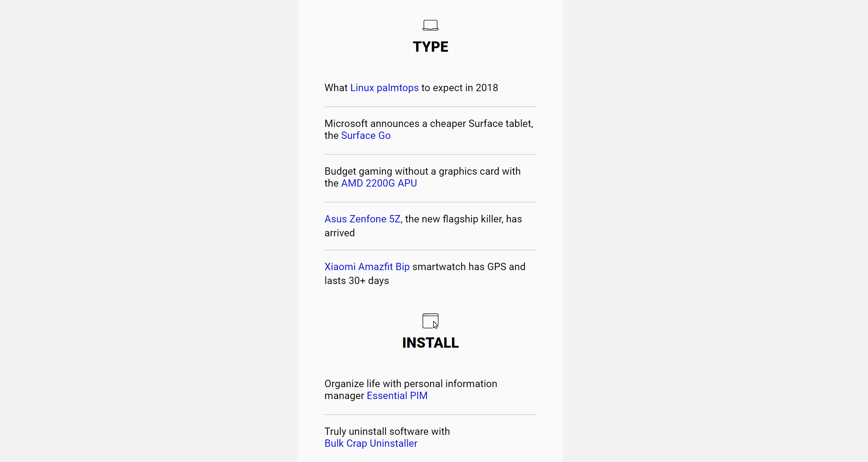Open the Linux palmtops link
Viewport: 868px width, 462px height.
pyautogui.click(x=384, y=87)
